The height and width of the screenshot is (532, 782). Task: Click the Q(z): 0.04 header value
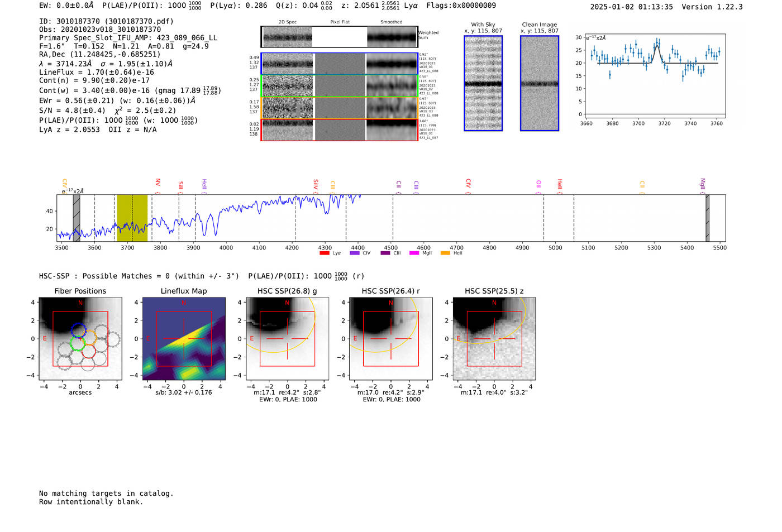click(x=304, y=5)
